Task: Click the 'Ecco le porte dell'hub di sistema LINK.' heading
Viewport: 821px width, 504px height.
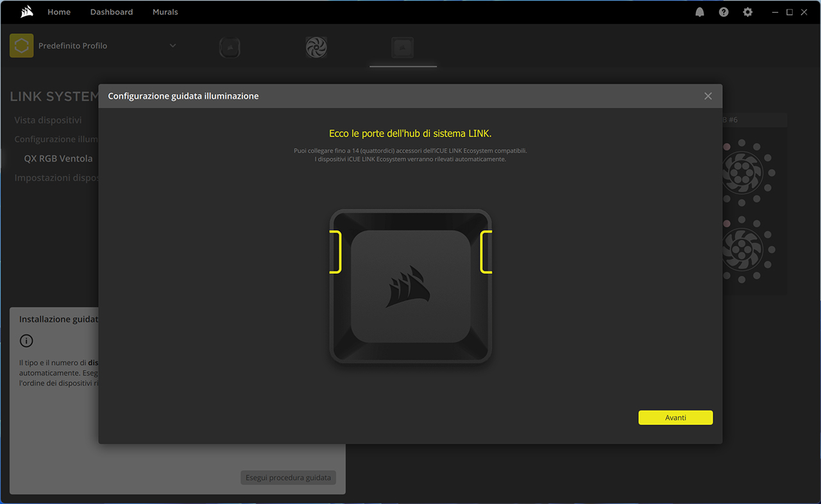Action: [x=410, y=133]
